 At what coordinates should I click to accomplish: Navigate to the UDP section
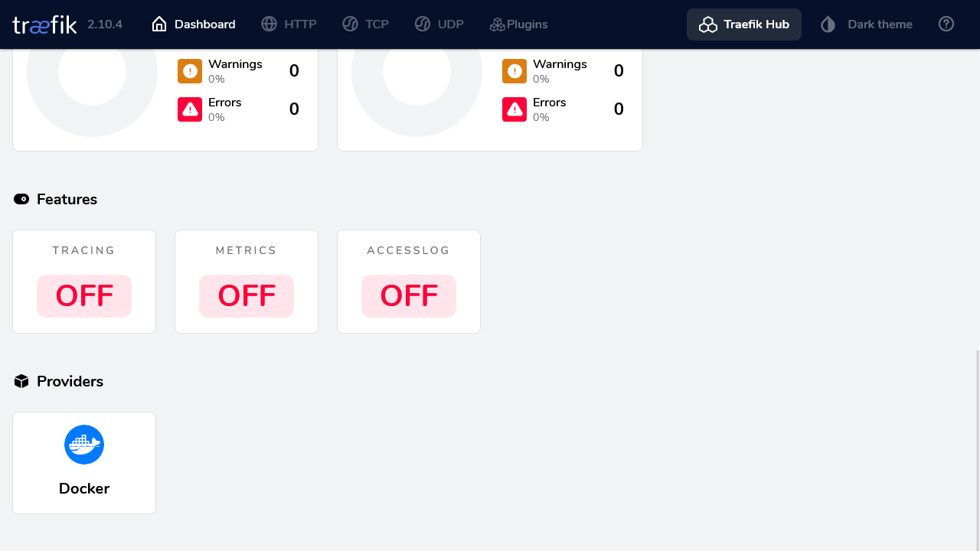coord(439,24)
